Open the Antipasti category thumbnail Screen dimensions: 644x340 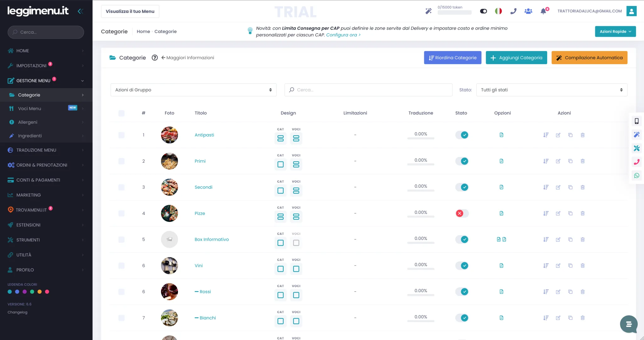click(x=169, y=135)
